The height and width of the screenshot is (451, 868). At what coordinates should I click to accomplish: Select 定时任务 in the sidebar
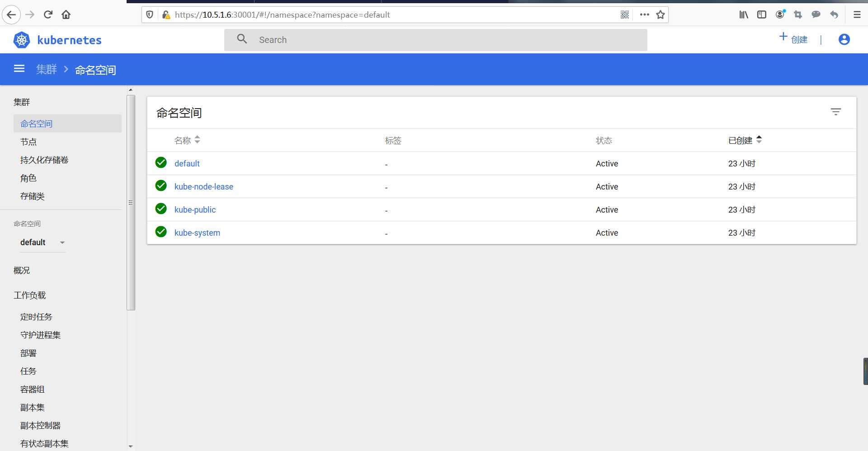click(36, 317)
